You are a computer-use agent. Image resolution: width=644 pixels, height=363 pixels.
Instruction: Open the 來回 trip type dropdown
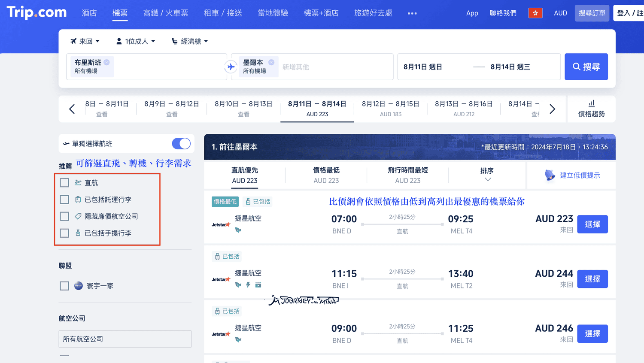click(x=85, y=41)
